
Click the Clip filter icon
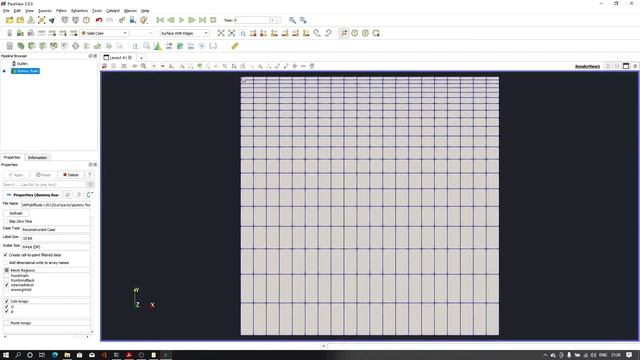pyautogui.click(x=31, y=46)
